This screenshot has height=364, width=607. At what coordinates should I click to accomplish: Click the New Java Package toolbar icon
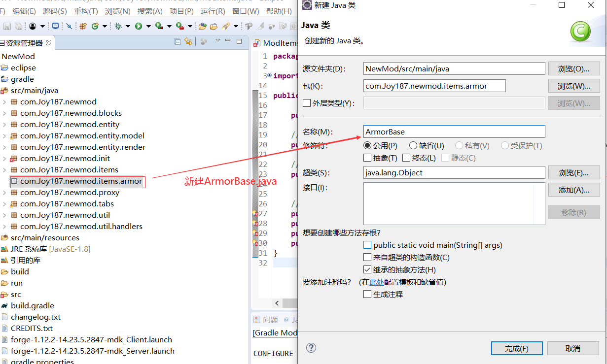(83, 26)
